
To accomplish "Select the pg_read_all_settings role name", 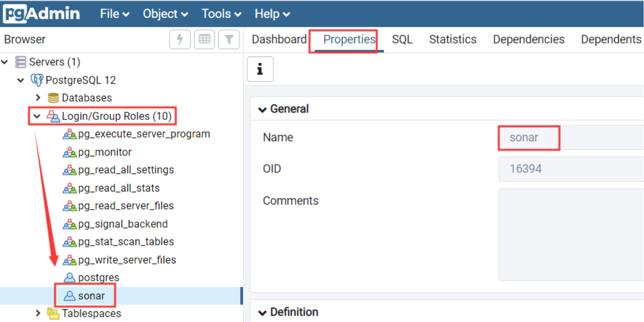I will (x=126, y=170).
